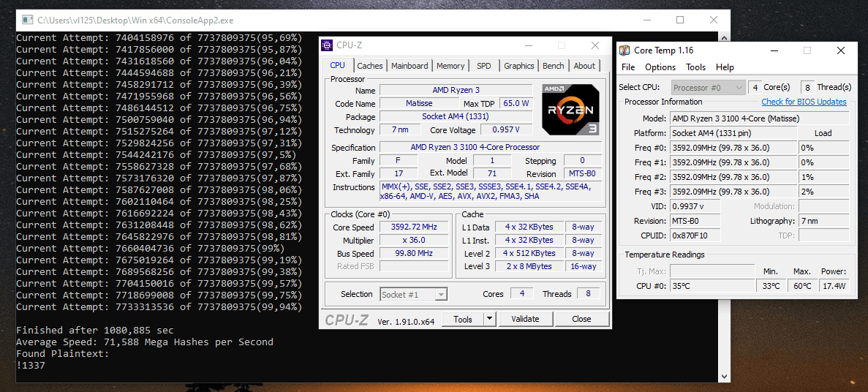
Task: Close the ConsoleApp2 console window
Action: (x=714, y=20)
